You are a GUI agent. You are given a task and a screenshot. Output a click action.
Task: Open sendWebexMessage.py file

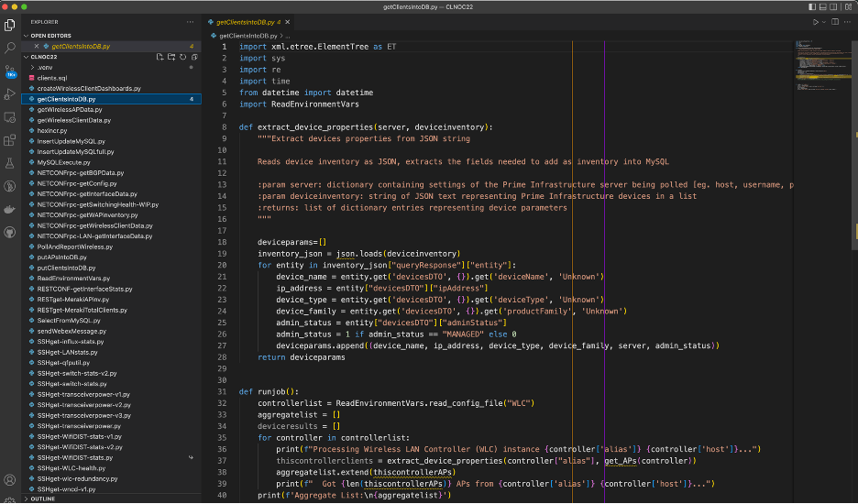71,331
